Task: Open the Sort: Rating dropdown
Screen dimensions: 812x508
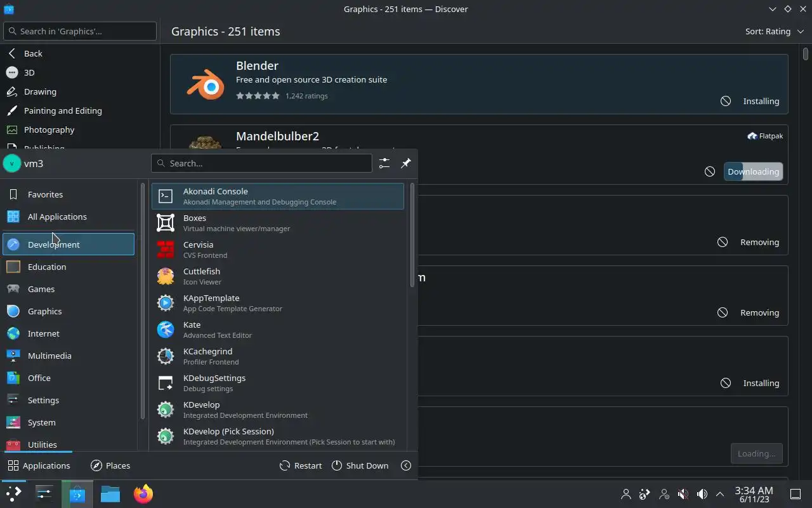Action: (774, 31)
